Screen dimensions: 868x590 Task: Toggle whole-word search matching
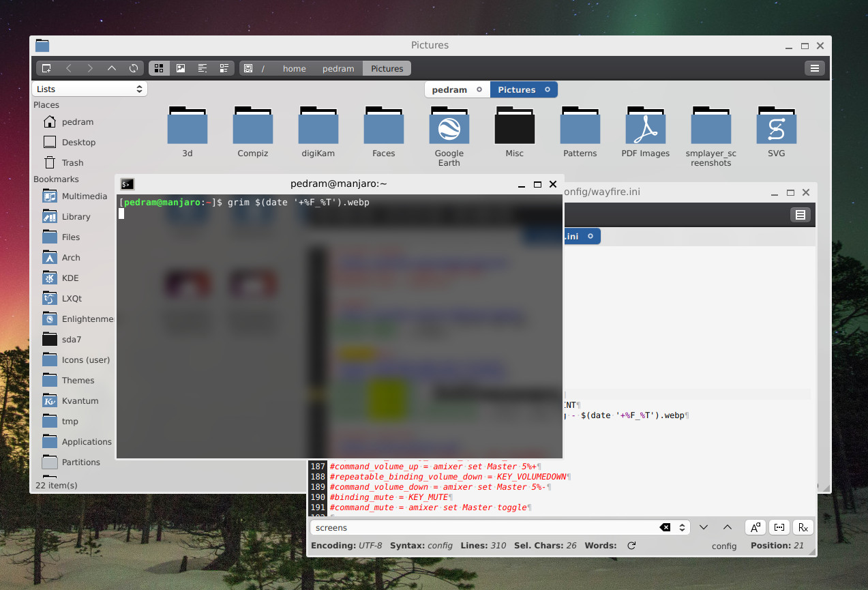tap(779, 527)
